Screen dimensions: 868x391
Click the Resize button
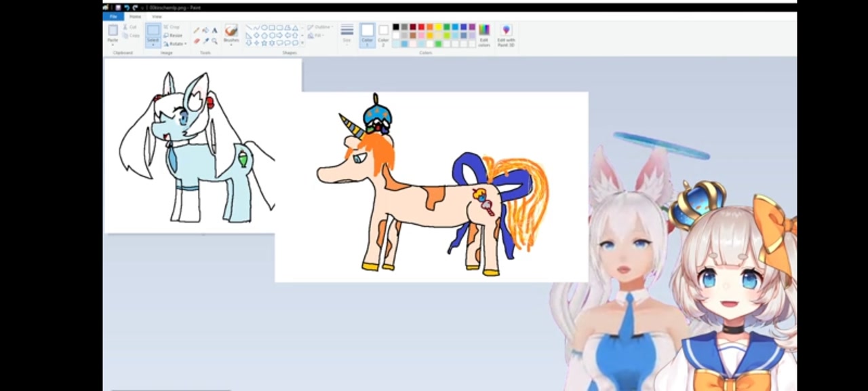174,35
